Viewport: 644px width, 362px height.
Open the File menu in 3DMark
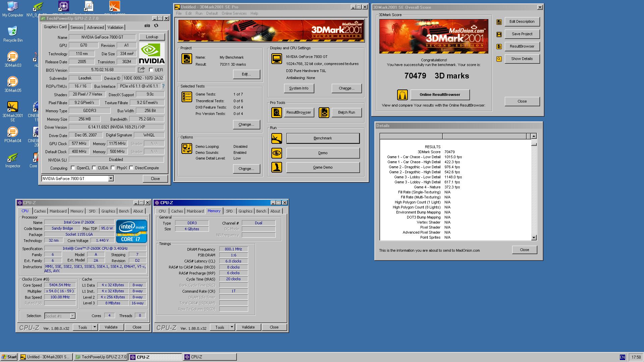click(179, 13)
